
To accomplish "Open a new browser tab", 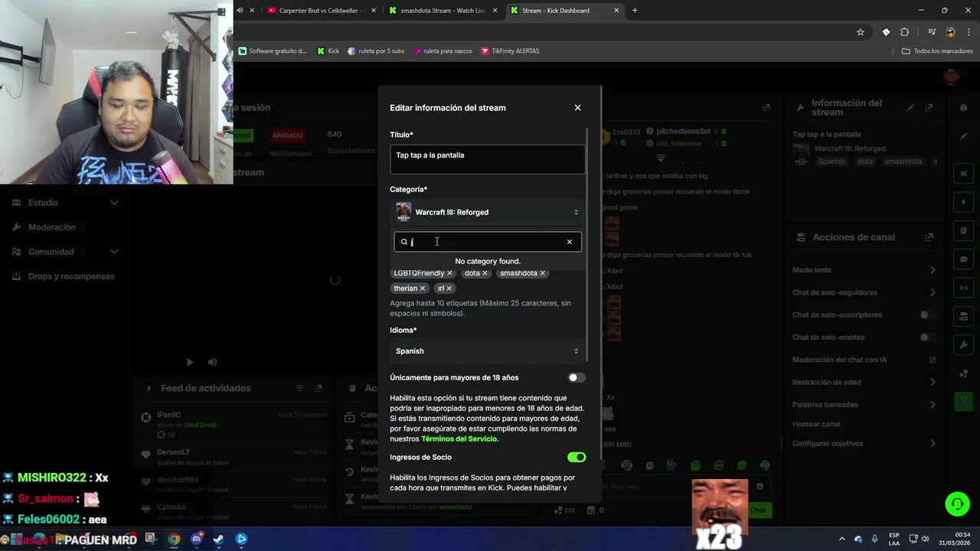I will click(x=635, y=11).
